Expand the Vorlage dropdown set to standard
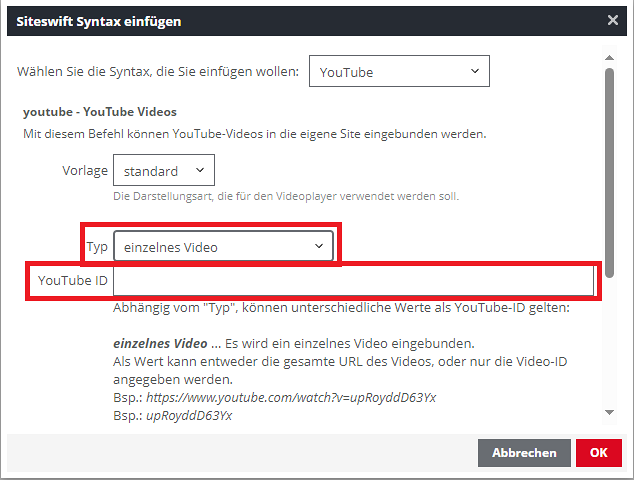The width and height of the screenshot is (634, 480). tap(163, 171)
